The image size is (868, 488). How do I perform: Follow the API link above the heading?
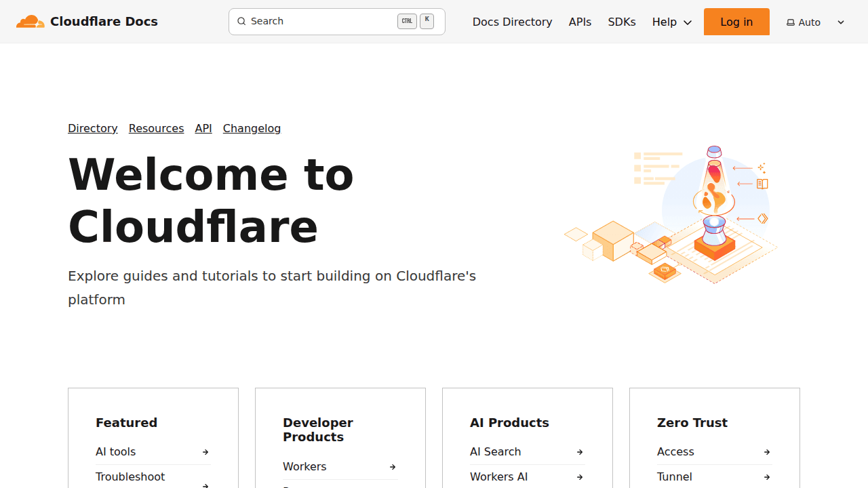point(203,128)
